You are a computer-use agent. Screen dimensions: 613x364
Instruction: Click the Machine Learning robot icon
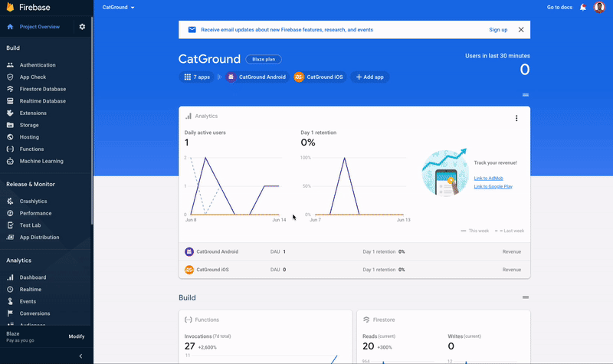(x=10, y=161)
